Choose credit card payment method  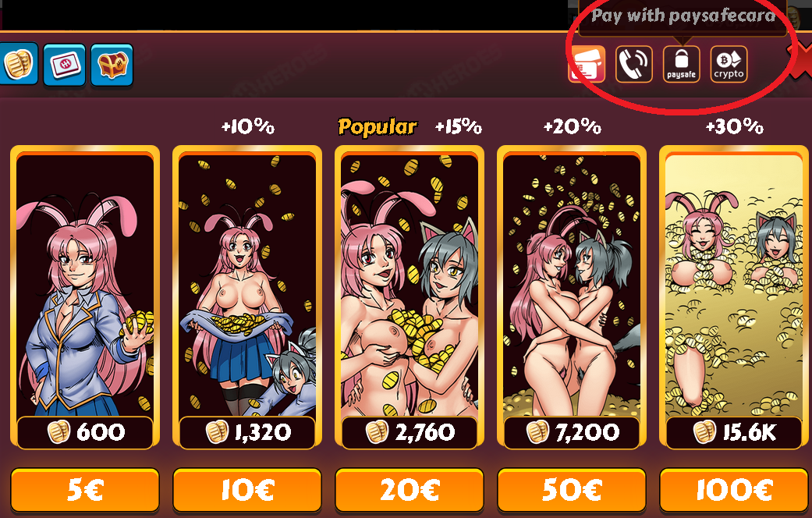point(587,64)
